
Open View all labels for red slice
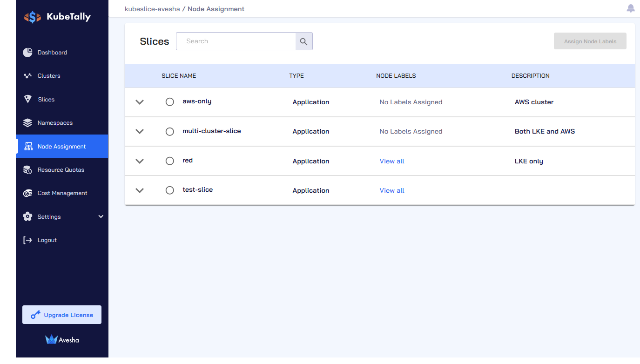tap(392, 161)
